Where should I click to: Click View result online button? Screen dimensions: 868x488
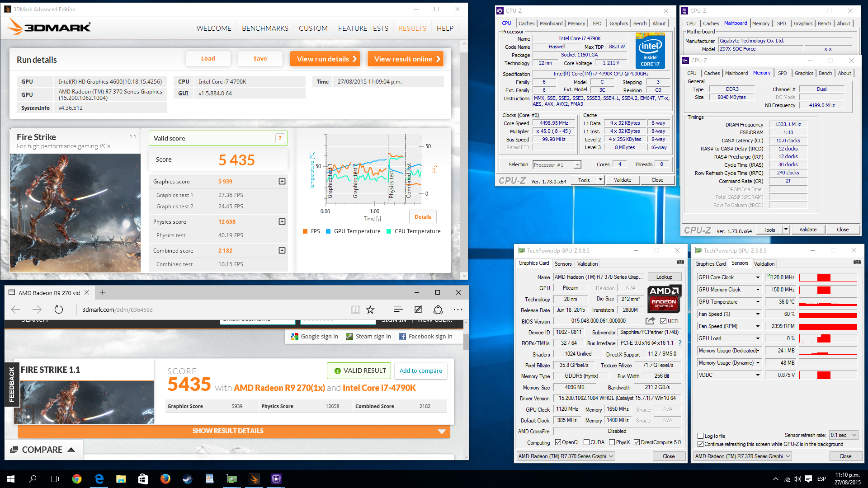tap(406, 59)
